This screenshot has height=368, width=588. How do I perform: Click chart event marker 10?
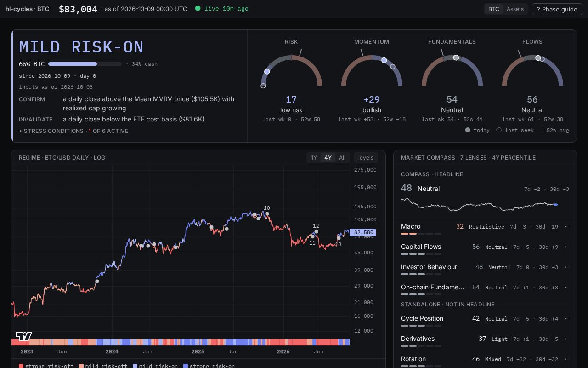coord(267,214)
